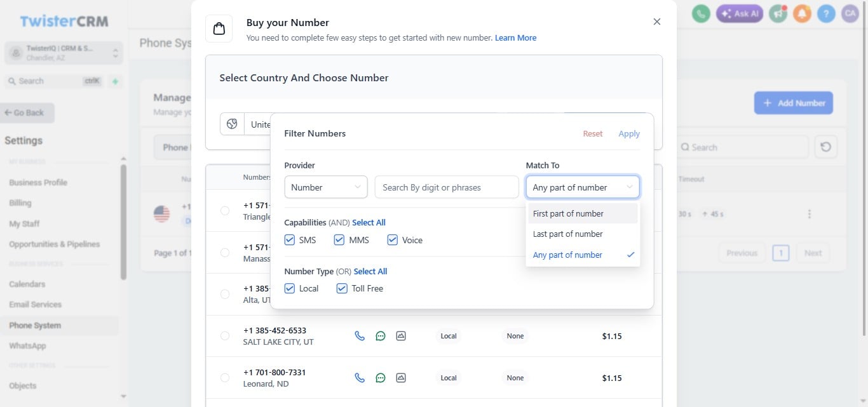Screen dimensions: 868x407
Task: Choose First part of number option
Action: click(x=583, y=213)
